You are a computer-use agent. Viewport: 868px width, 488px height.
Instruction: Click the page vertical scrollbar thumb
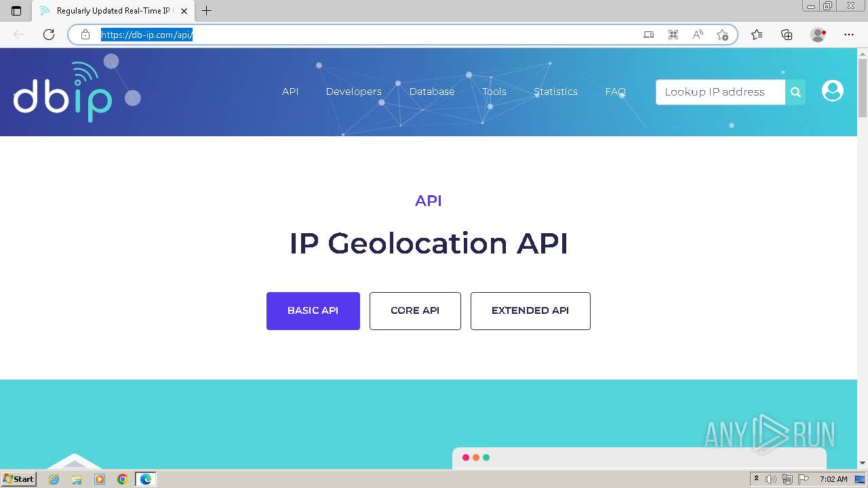[863, 88]
